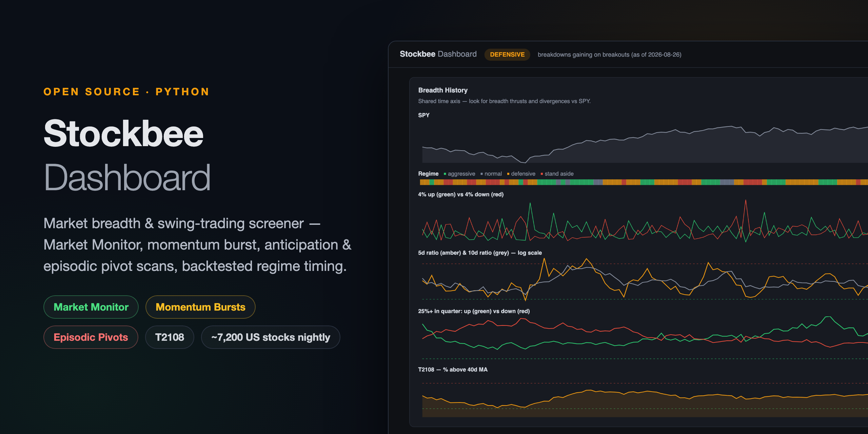Click the 'breakdowns gaining on breakouts' status text
Image resolution: width=868 pixels, height=434 pixels.
609,55
